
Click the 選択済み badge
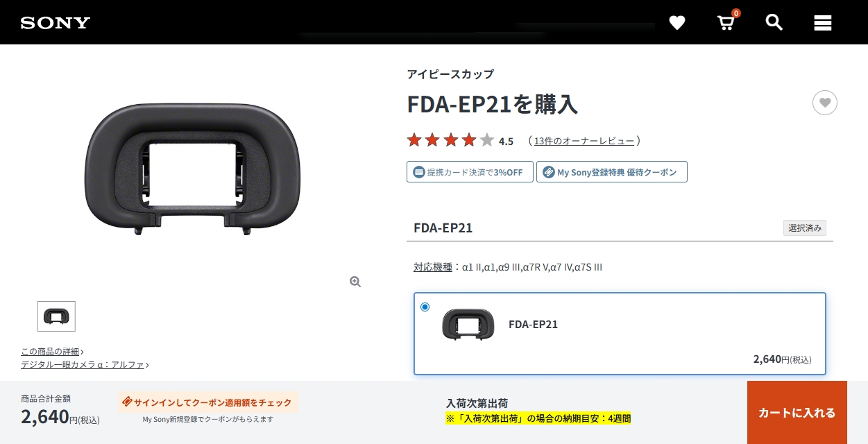pos(805,228)
